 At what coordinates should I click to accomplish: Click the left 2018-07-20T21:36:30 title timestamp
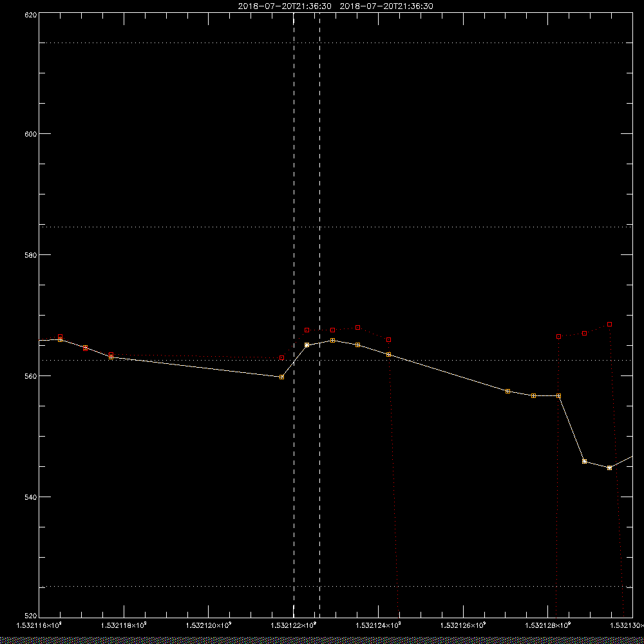[x=285, y=6]
